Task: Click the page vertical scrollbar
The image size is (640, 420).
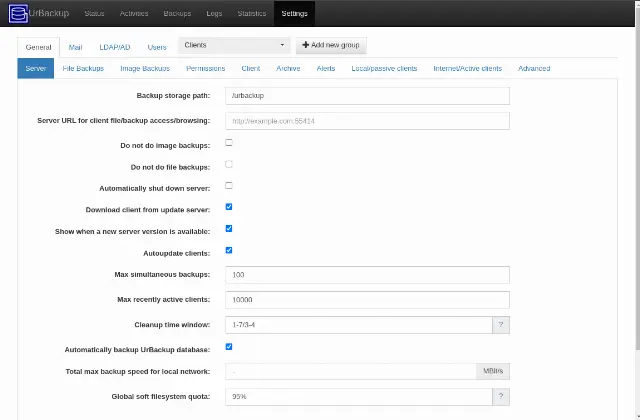Action: [638, 176]
